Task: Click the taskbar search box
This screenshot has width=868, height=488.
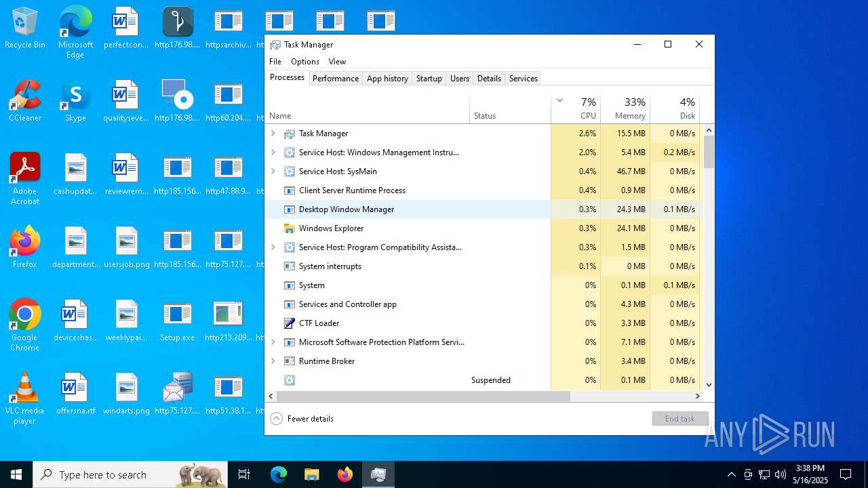Action: click(x=130, y=474)
